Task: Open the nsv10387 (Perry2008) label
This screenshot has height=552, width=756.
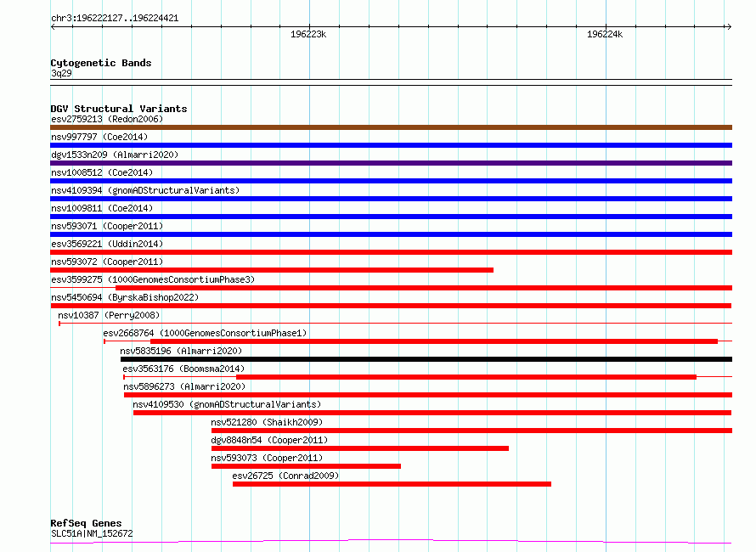Action: click(109, 315)
